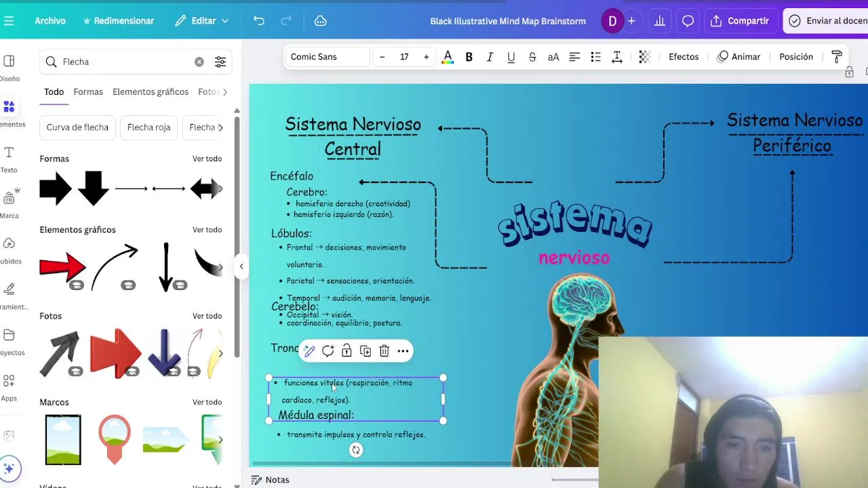Collapse the side panel arrow
Viewport: 868px width, 488px height.
241,266
